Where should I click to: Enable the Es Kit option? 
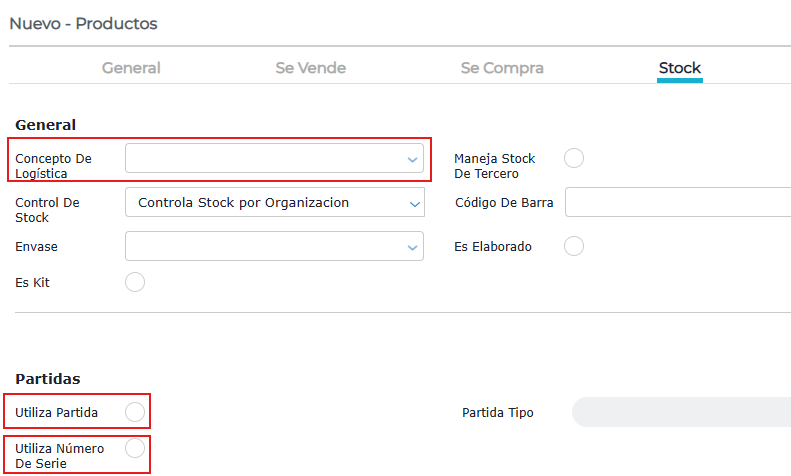pos(135,282)
